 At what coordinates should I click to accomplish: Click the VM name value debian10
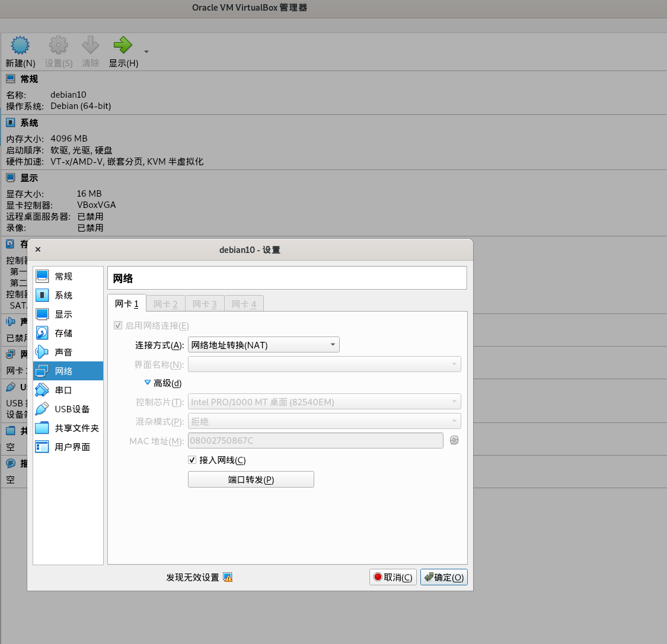click(69, 94)
